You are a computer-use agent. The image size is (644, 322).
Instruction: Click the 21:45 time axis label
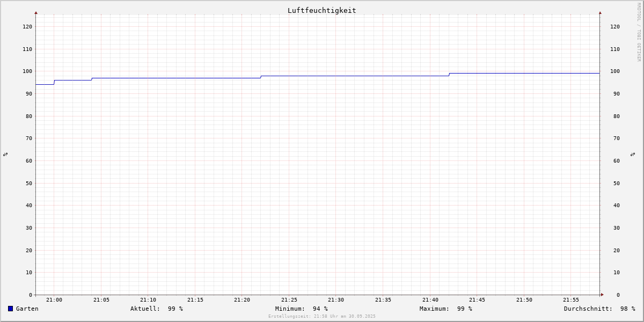point(477,300)
